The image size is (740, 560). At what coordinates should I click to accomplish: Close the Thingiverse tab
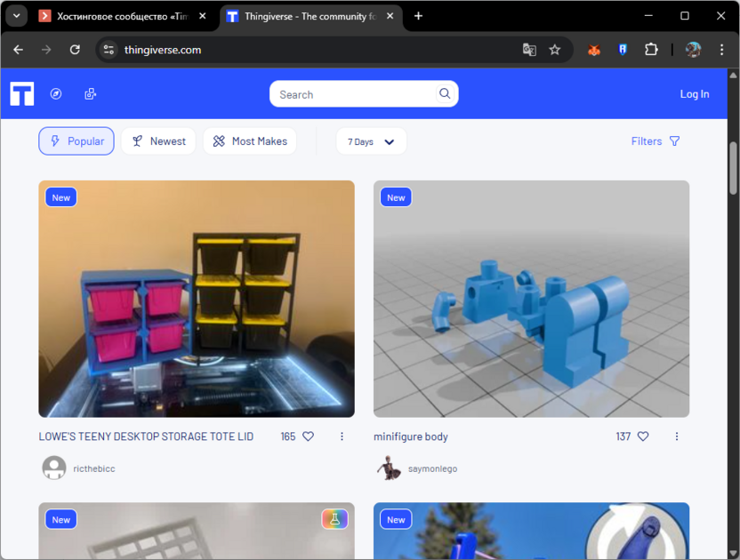tap(390, 16)
